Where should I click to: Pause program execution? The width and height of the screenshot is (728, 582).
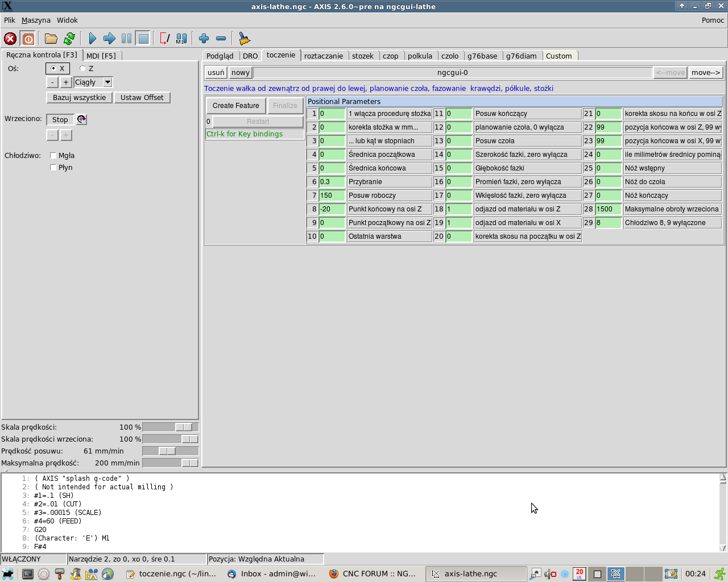click(x=126, y=39)
